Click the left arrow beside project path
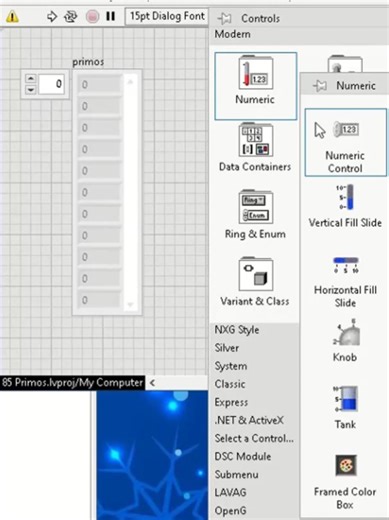Image resolution: width=389 pixels, height=520 pixels. point(152,383)
